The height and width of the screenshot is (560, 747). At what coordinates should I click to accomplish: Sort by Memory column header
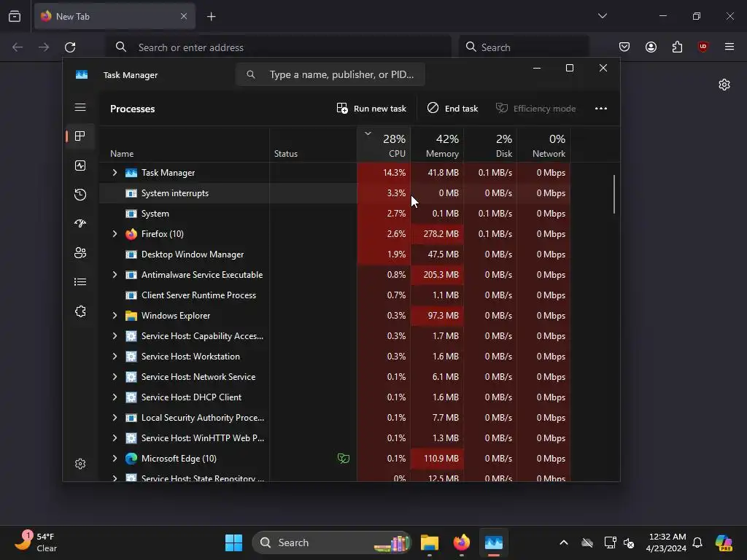(437, 145)
